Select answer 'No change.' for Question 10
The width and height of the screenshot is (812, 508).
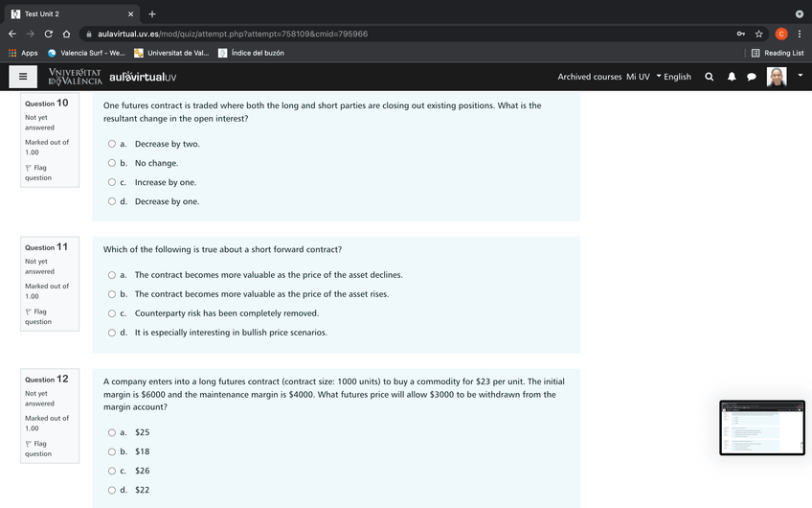click(112, 163)
